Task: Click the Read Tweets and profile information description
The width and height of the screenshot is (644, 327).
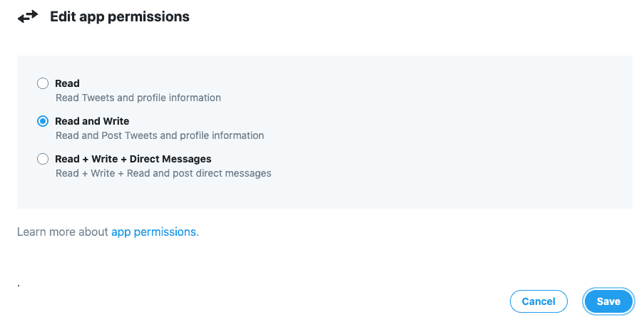Action: [x=138, y=98]
